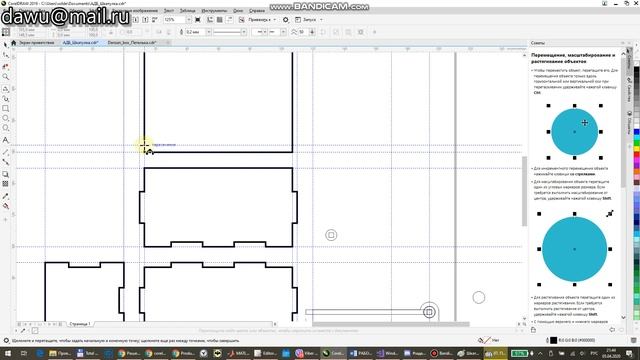Toggle Show guidelines button
Image resolution: width=640 pixels, height=360 pixels.
click(x=229, y=19)
